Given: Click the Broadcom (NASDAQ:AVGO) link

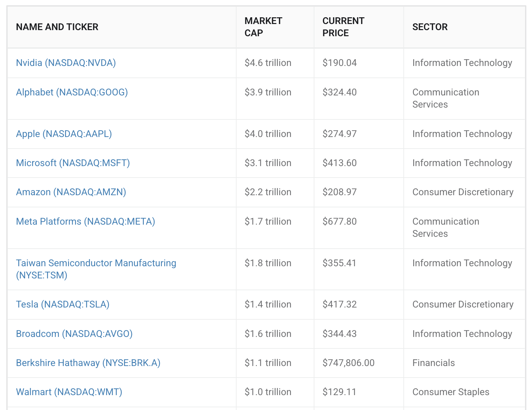Looking at the screenshot, I should [x=74, y=334].
